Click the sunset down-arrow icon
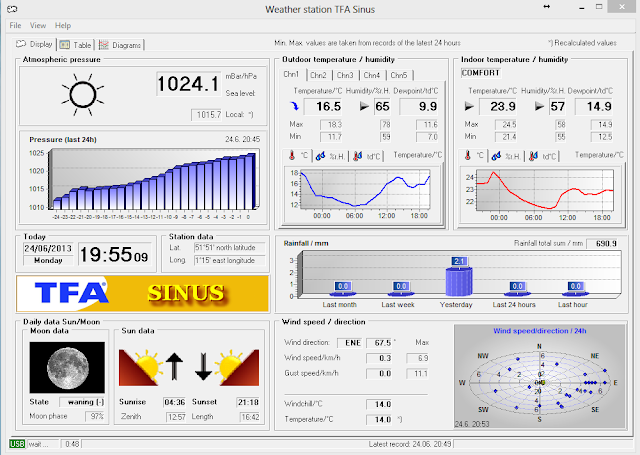Screen dimensions: 640x455 point(203,366)
